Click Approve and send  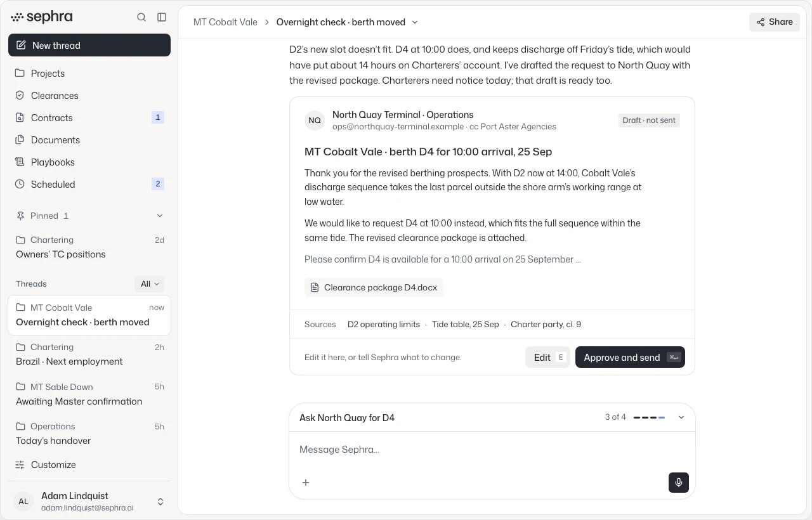click(630, 357)
